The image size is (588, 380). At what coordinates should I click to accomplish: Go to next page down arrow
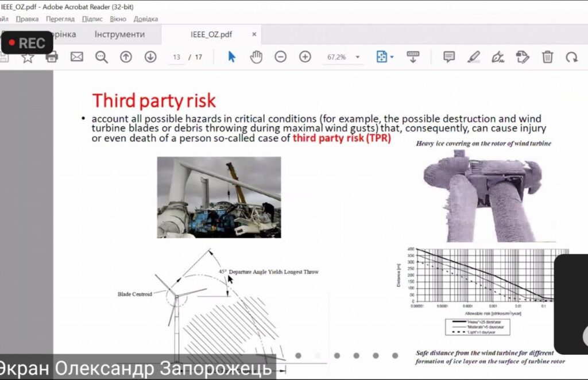150,57
